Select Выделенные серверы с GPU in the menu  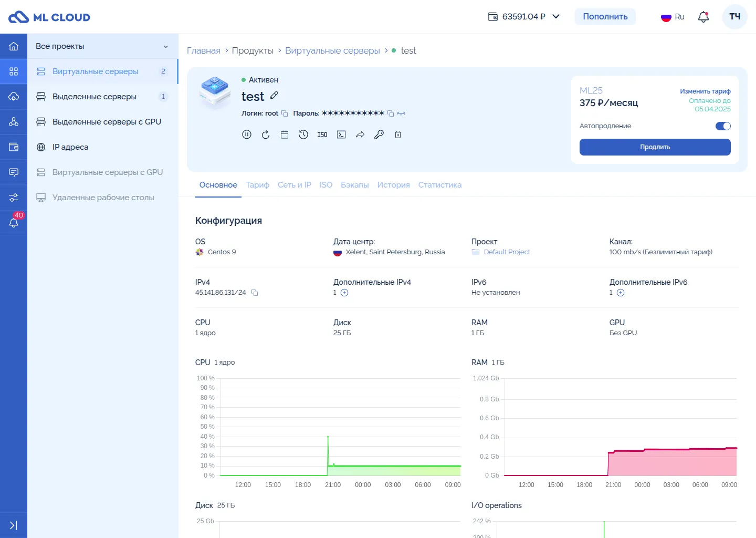(103, 122)
